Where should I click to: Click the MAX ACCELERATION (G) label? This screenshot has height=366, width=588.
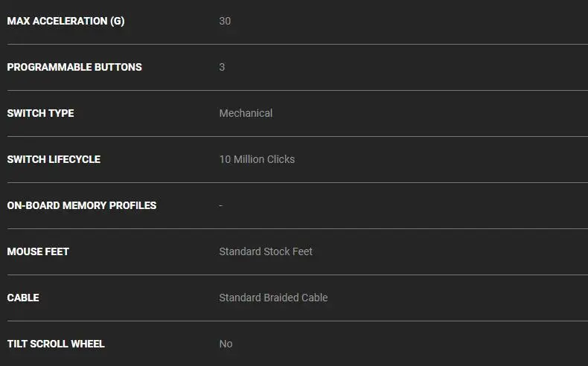pyautogui.click(x=65, y=21)
